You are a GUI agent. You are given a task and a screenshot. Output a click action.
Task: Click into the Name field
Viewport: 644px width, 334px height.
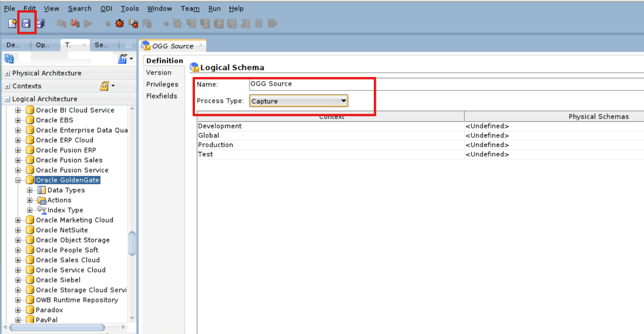tap(446, 84)
